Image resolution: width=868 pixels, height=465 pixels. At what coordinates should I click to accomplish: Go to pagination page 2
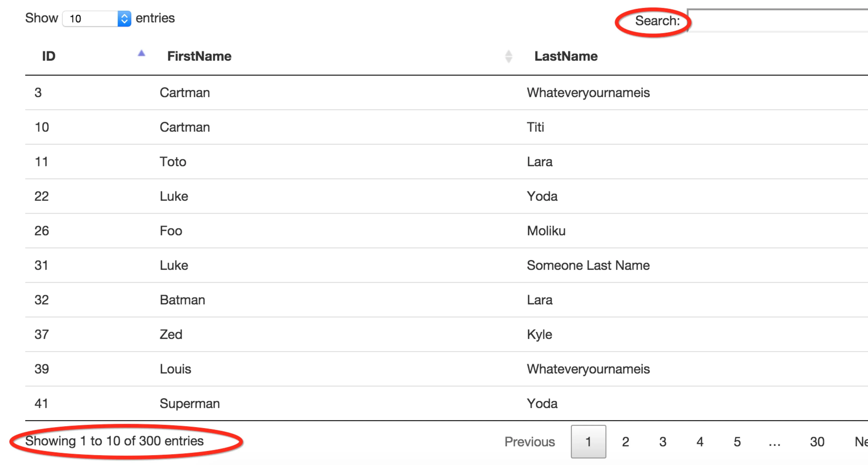click(625, 441)
